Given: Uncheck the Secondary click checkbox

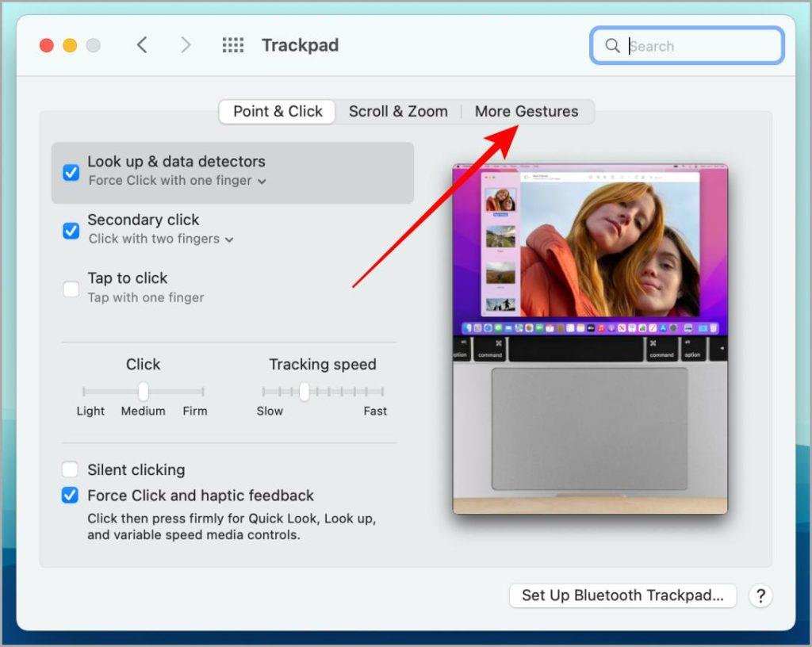Looking at the screenshot, I should click(71, 230).
